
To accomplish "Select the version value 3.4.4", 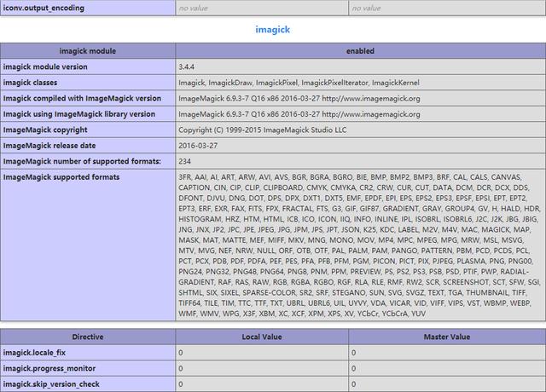I will pyautogui.click(x=186, y=66).
